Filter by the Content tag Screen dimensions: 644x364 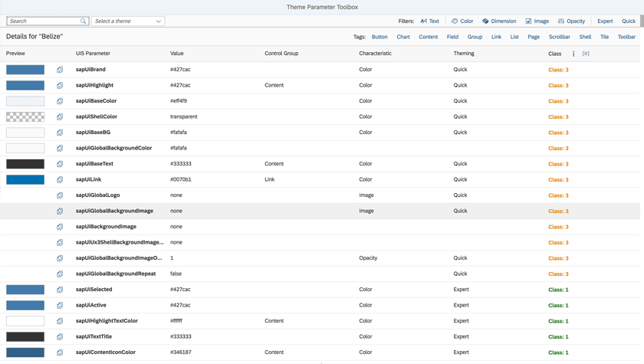[429, 37]
